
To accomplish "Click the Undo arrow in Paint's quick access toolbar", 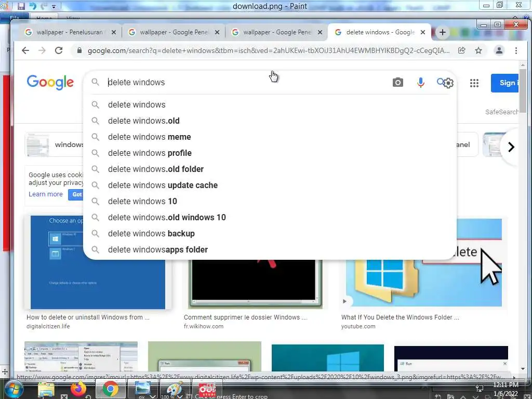I will click(33, 6).
